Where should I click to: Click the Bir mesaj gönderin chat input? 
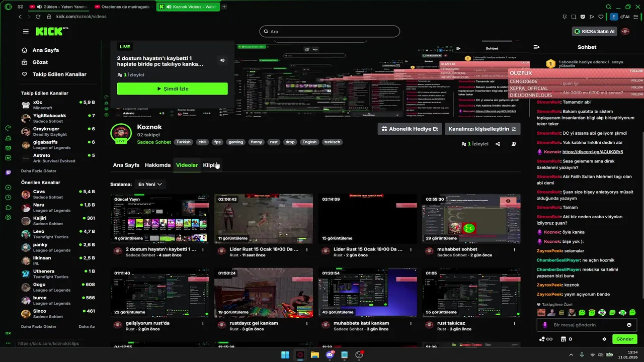[x=586, y=325]
